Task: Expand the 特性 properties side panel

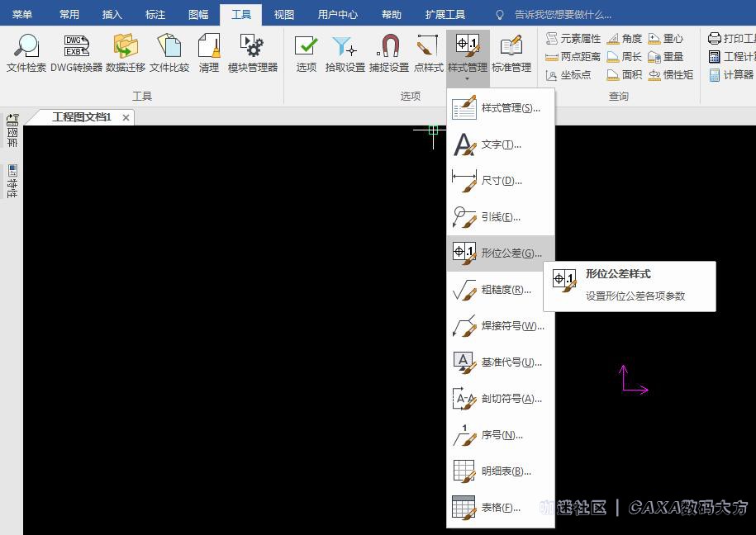Action: click(12, 181)
